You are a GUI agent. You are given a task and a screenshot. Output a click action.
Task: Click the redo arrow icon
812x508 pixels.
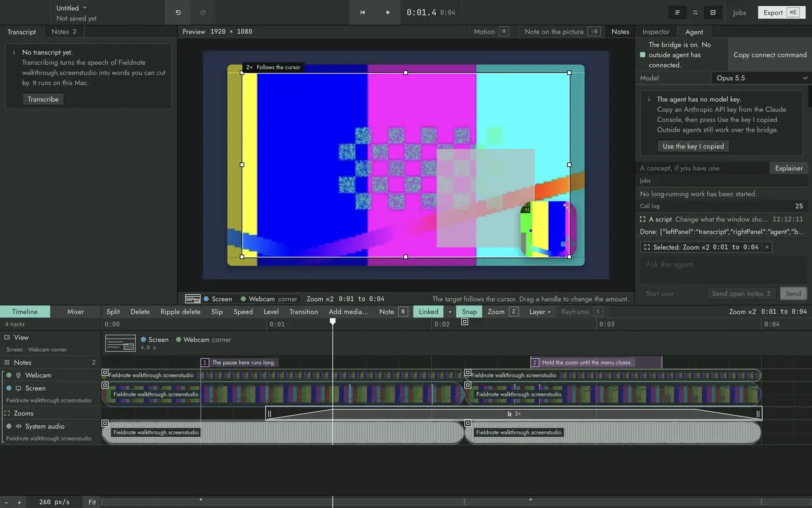tap(203, 12)
